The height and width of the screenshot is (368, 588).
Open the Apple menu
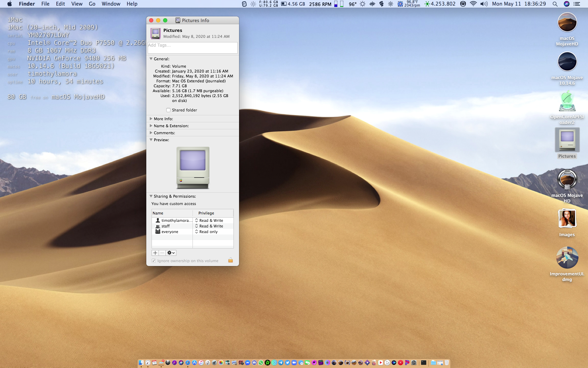(x=9, y=4)
